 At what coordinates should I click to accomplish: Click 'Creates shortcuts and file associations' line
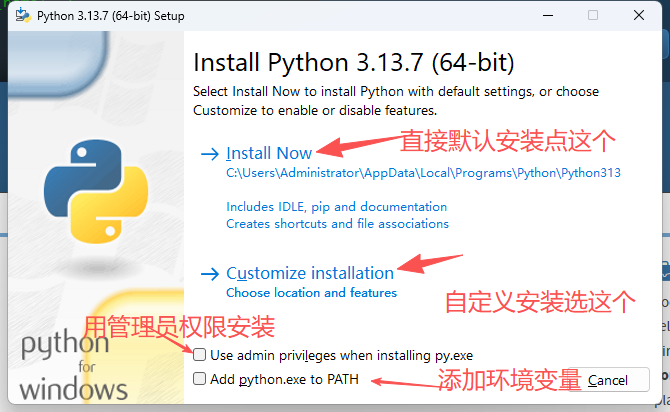[337, 223]
